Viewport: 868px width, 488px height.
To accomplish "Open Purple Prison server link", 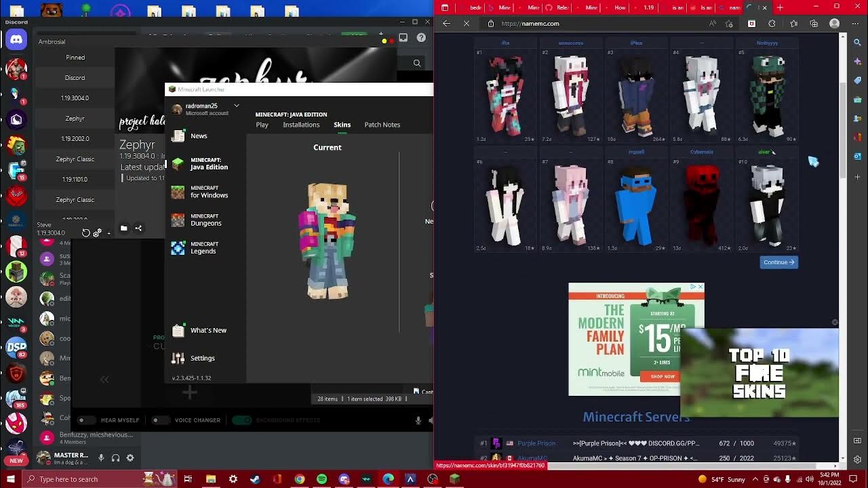I will coord(536,443).
